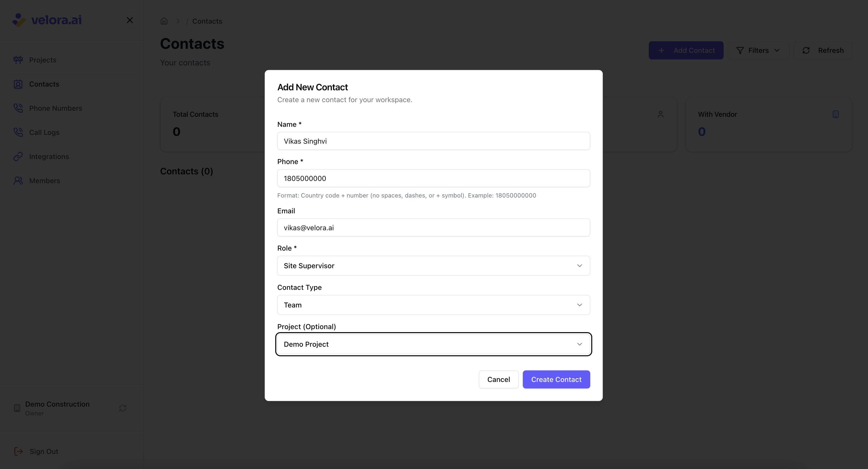
Task: Open the Projects page from sidebar
Action: (x=72, y=60)
